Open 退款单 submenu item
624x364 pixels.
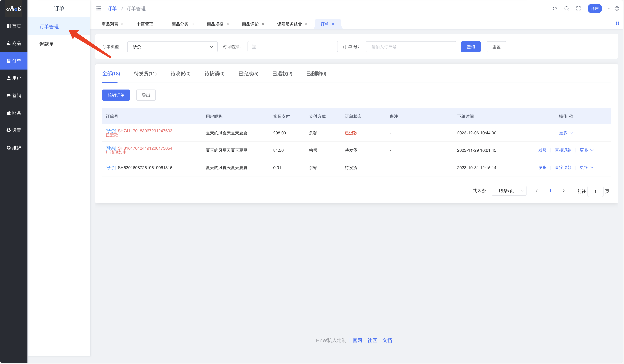coord(59,44)
